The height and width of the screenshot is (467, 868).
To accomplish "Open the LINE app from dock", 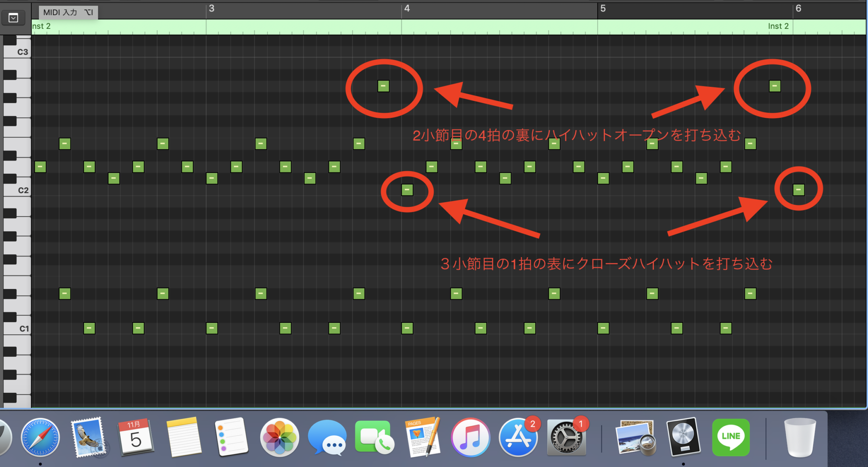I will pos(731,437).
